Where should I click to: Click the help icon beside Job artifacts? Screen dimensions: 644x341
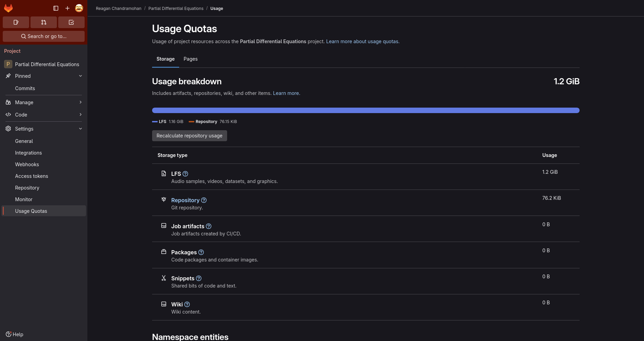(209, 226)
